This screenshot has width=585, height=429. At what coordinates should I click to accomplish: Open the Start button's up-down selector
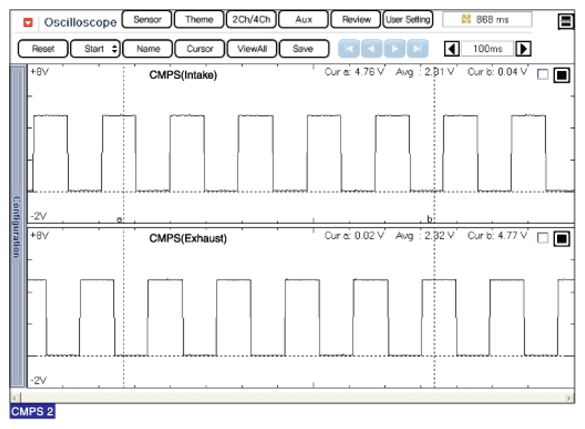[115, 49]
